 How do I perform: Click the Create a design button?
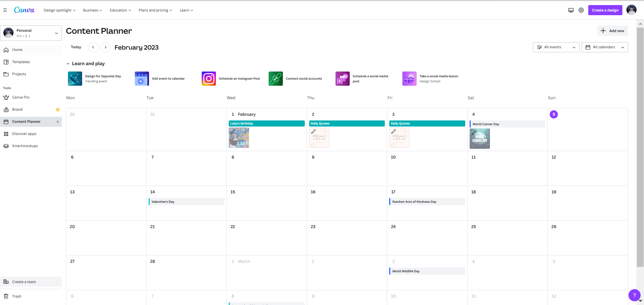(605, 10)
